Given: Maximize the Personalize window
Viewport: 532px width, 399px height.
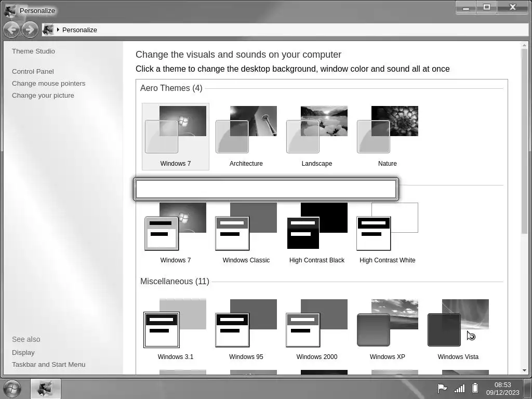Looking at the screenshot, I should (x=486, y=7).
